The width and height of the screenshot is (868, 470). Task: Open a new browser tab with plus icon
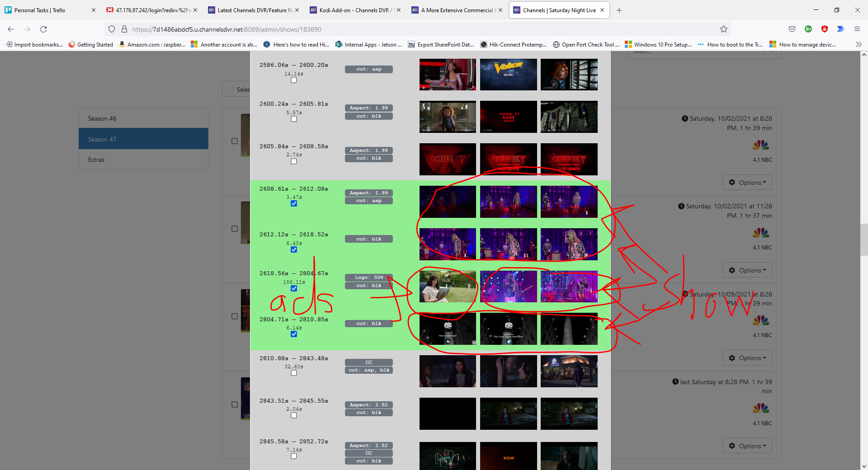(619, 10)
